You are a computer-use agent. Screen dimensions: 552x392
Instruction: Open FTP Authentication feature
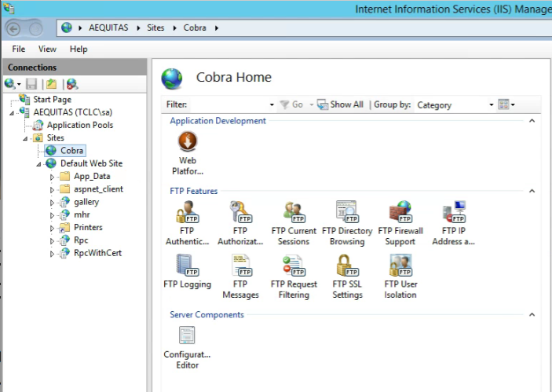(187, 223)
